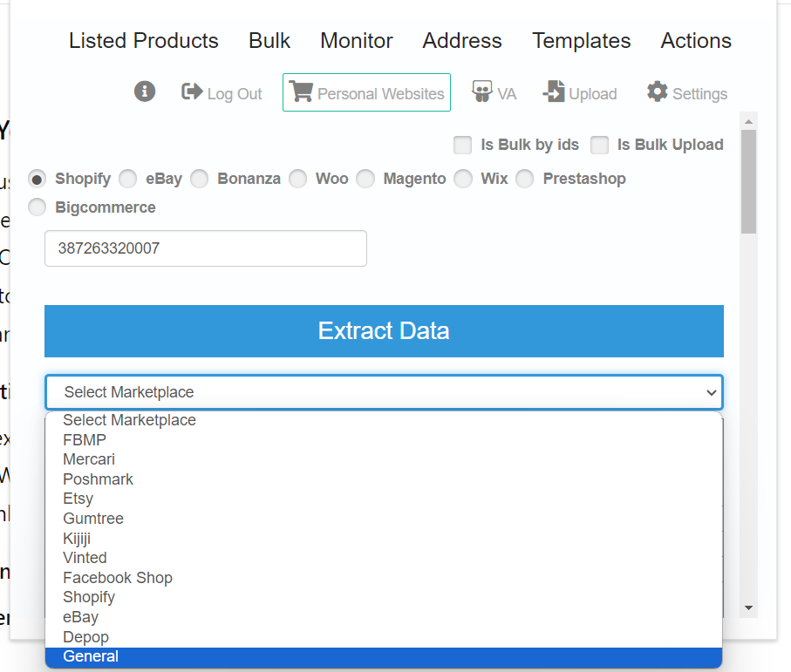Collapse the Select Marketplace dropdown
Image resolution: width=791 pixels, height=672 pixels.
(384, 392)
